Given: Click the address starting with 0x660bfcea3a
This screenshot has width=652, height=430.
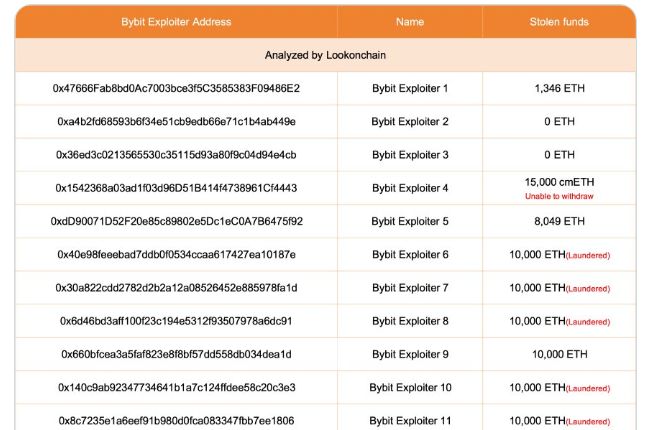Looking at the screenshot, I should tap(176, 354).
